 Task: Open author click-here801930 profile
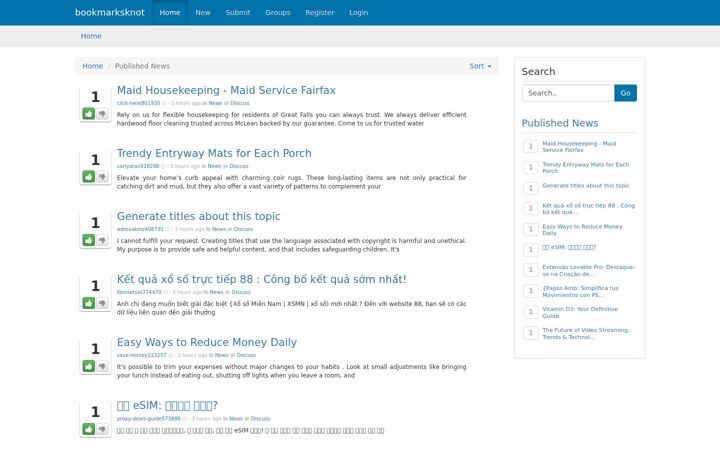tap(138, 103)
